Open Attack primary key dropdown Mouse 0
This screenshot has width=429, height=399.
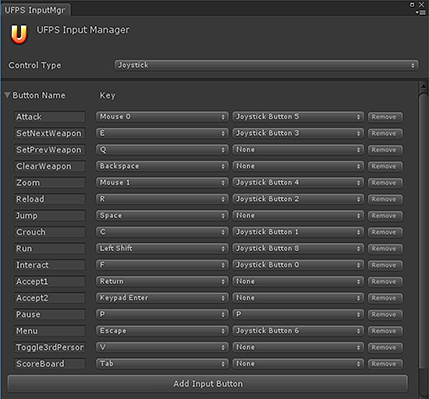click(162, 117)
